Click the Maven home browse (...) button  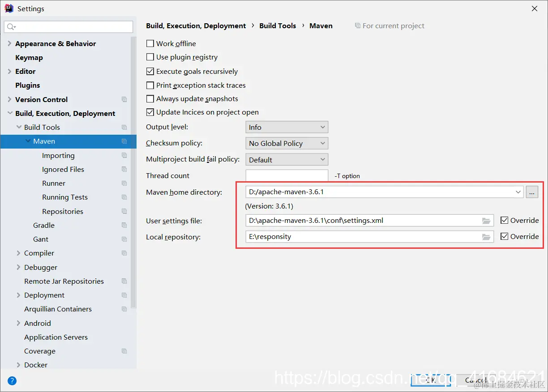tap(532, 192)
